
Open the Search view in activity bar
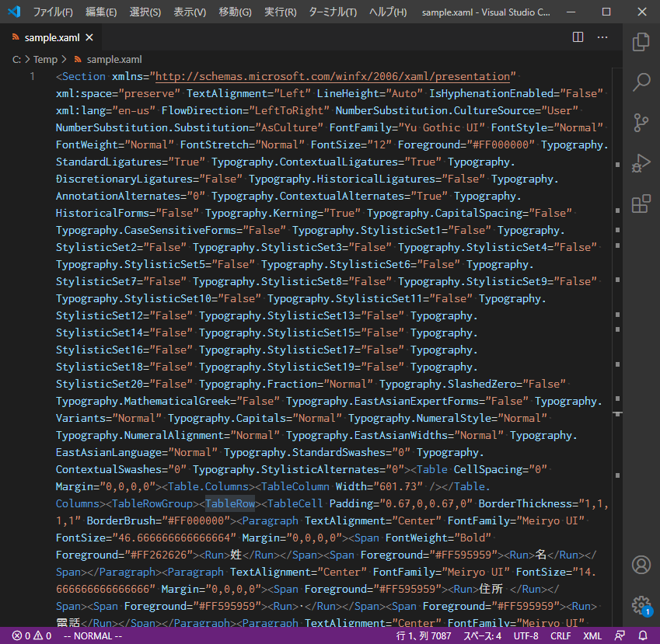tap(641, 82)
